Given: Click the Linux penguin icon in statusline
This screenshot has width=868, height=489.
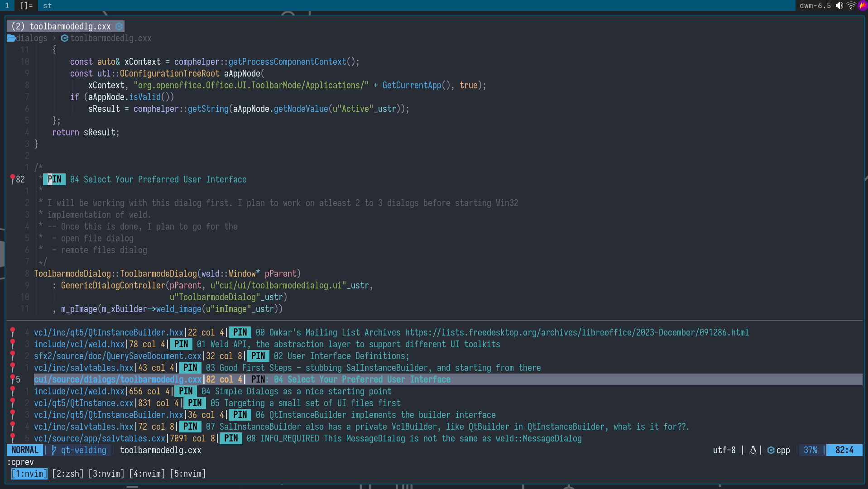Looking at the screenshot, I should point(753,450).
